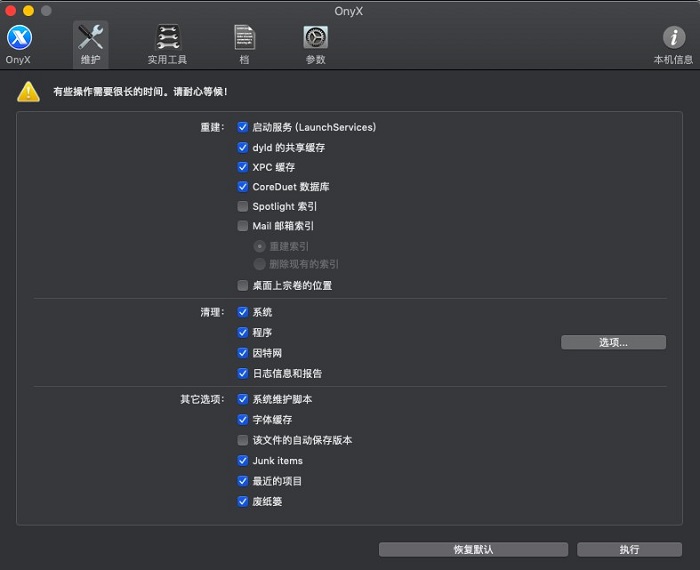Uncheck Junk items checkbox
This screenshot has width=700, height=570.
pyautogui.click(x=242, y=460)
